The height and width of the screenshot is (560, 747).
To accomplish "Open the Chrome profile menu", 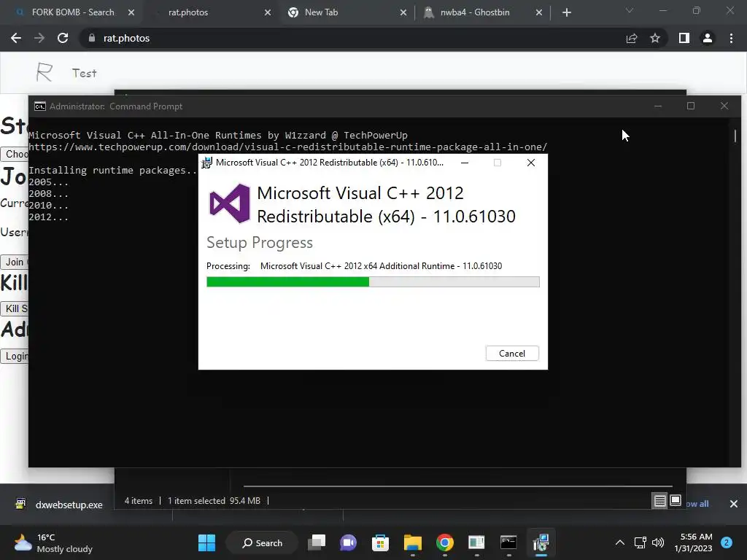I will point(708,38).
